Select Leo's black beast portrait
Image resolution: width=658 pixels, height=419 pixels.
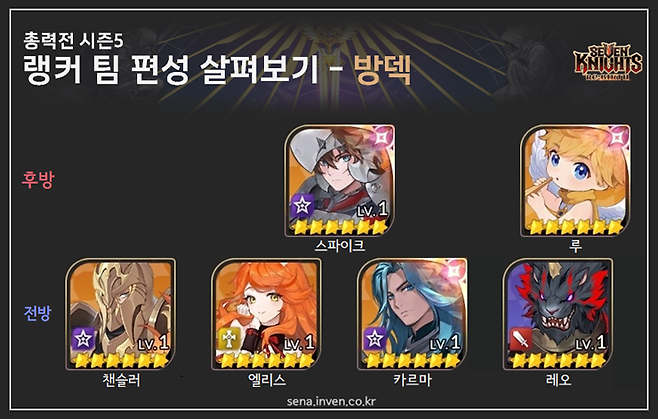(x=558, y=314)
